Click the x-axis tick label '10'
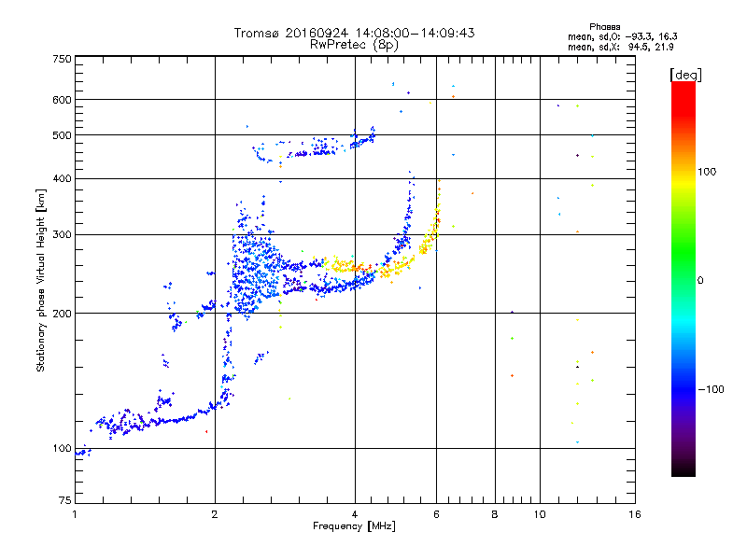This screenshot has width=747, height=560. pyautogui.click(x=540, y=514)
